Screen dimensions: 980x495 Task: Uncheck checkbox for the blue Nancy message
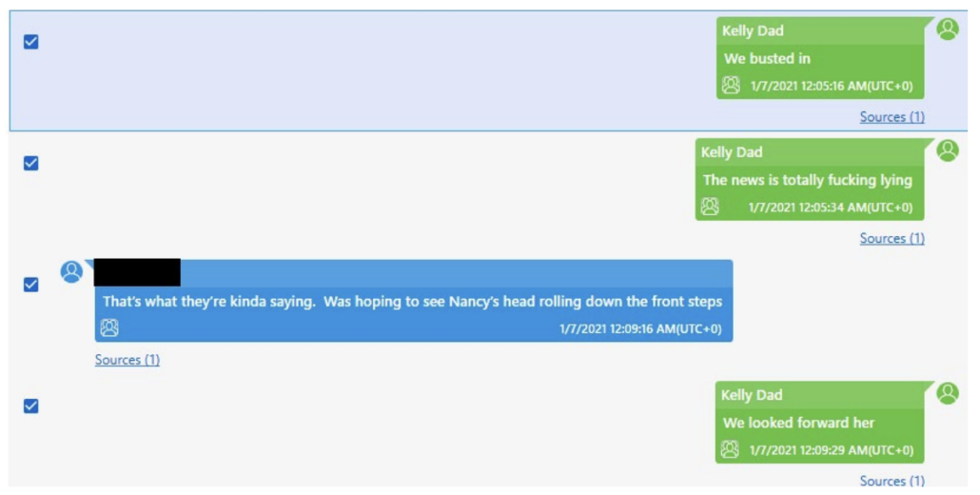click(30, 285)
